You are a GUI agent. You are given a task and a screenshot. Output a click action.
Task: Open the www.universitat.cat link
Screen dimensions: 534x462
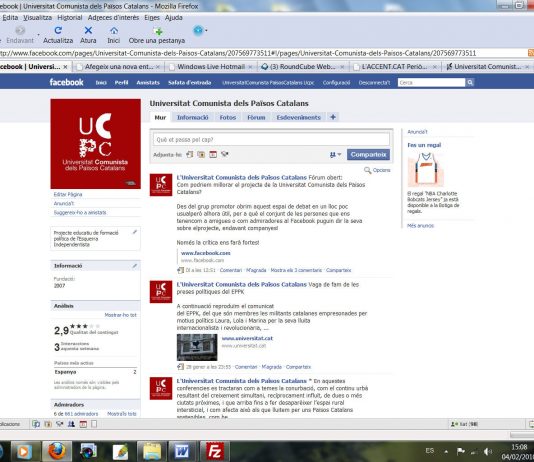click(247, 338)
